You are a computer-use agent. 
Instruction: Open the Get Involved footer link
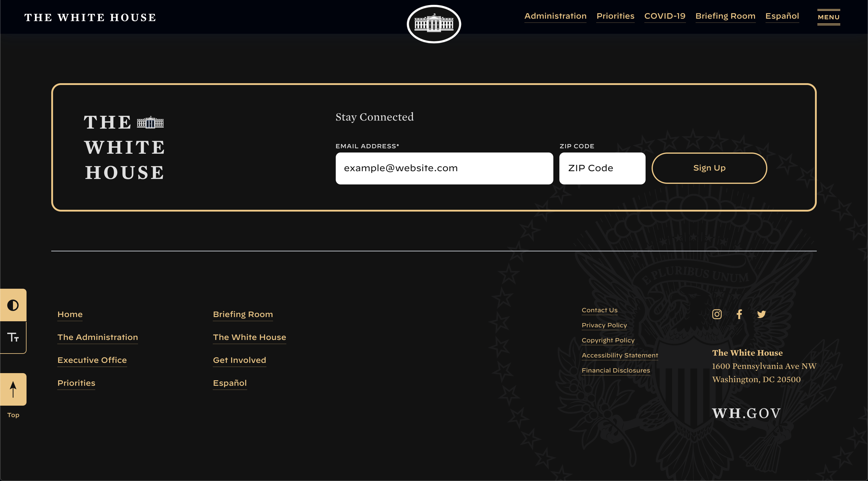(239, 360)
